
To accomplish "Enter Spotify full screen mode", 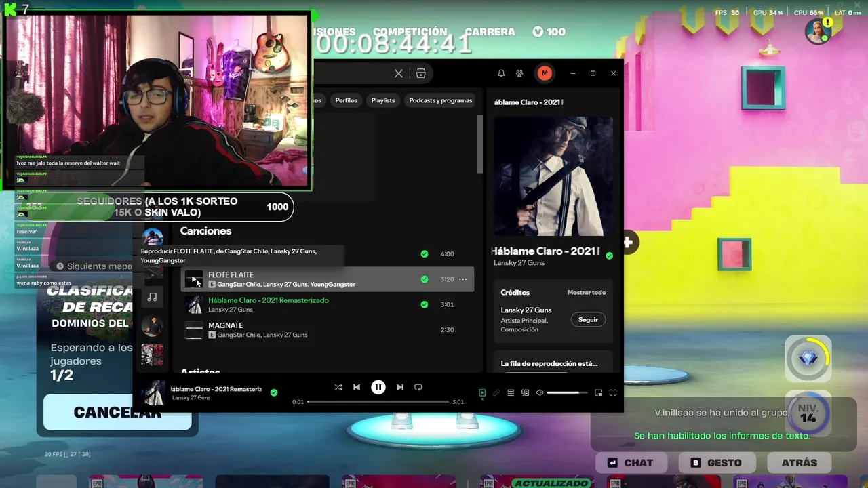I will 613,392.
